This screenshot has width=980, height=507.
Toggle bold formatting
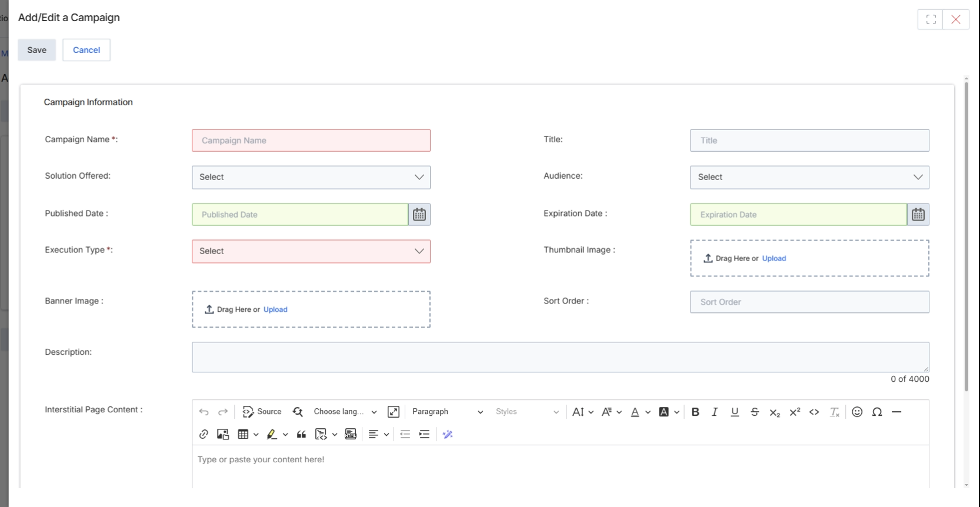pos(695,412)
